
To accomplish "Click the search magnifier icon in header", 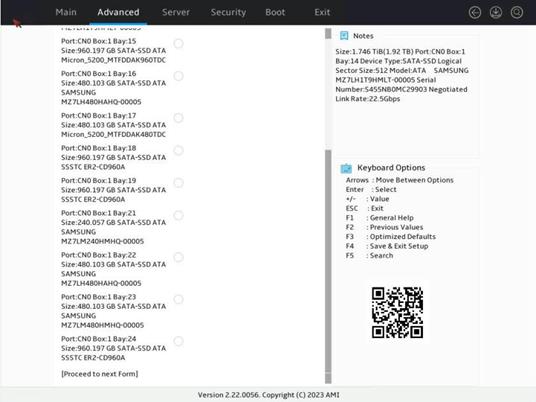I will [x=517, y=13].
